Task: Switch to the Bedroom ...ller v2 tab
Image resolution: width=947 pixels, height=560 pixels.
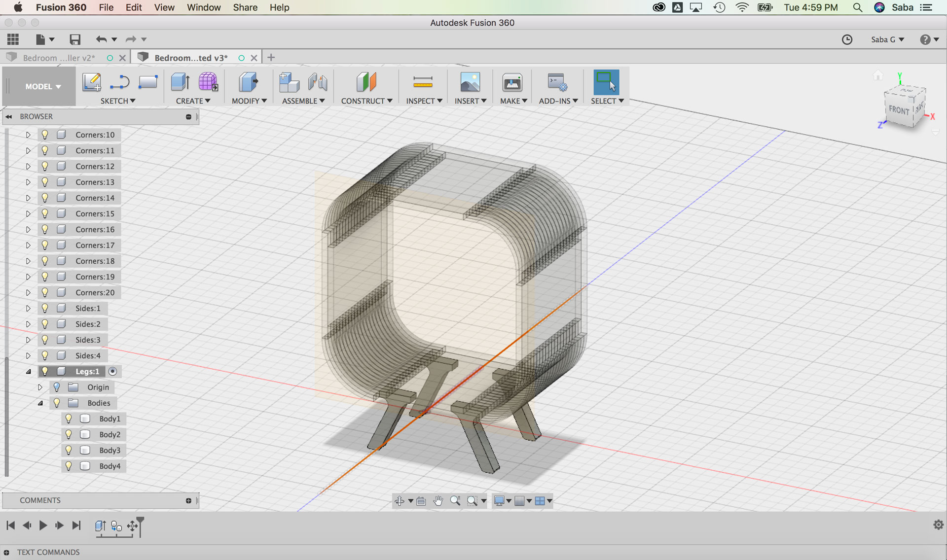Action: coord(59,58)
